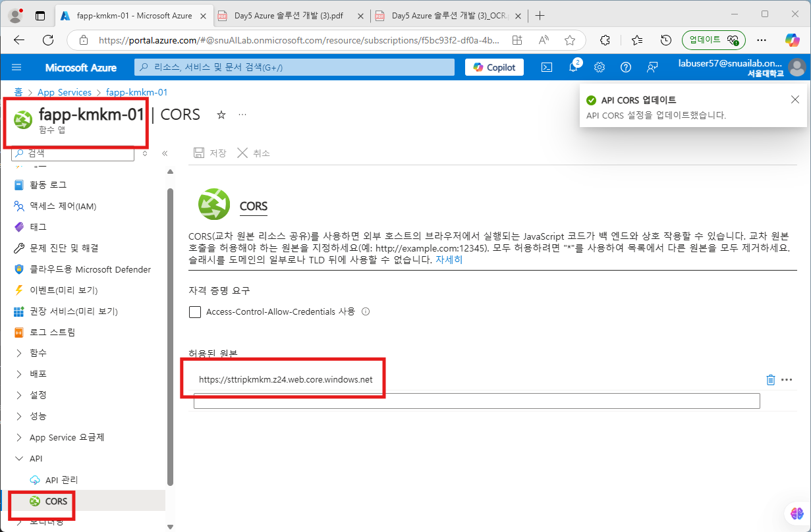Toggle sidebar search expand/collapse arrows
The image size is (811, 532).
coord(145,153)
